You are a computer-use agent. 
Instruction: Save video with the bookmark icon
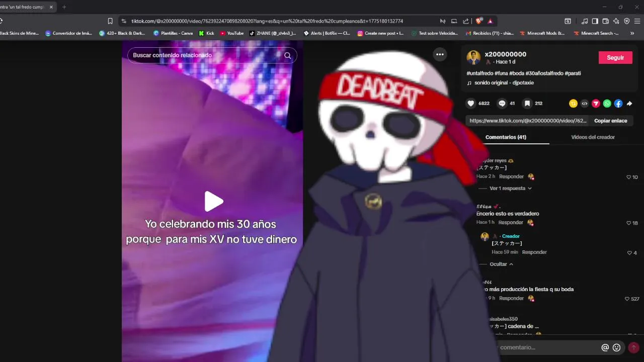tap(527, 104)
